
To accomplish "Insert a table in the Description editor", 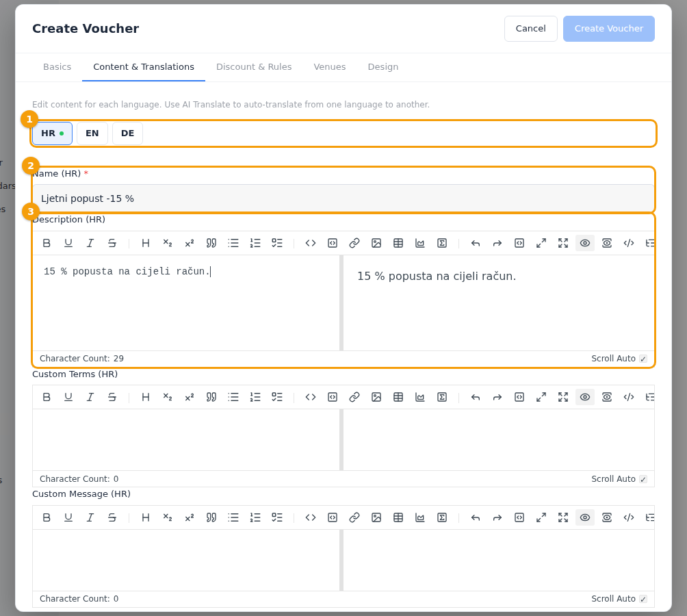I will coord(398,243).
